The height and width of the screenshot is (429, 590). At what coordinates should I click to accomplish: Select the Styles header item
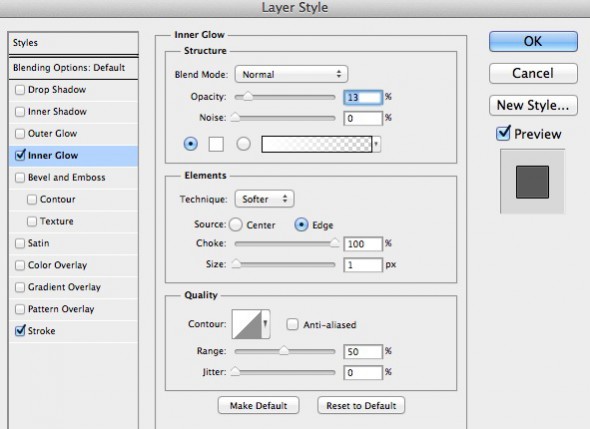click(73, 43)
